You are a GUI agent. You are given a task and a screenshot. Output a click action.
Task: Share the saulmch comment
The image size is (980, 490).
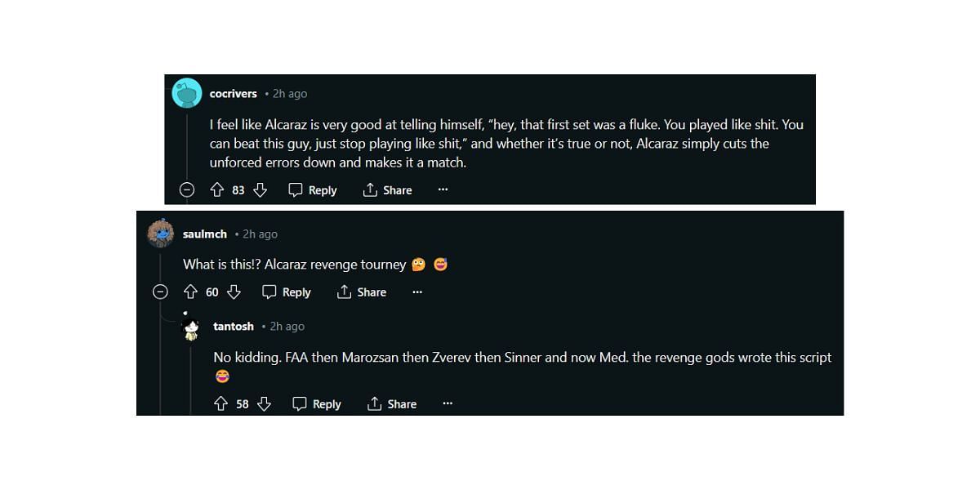tap(362, 292)
